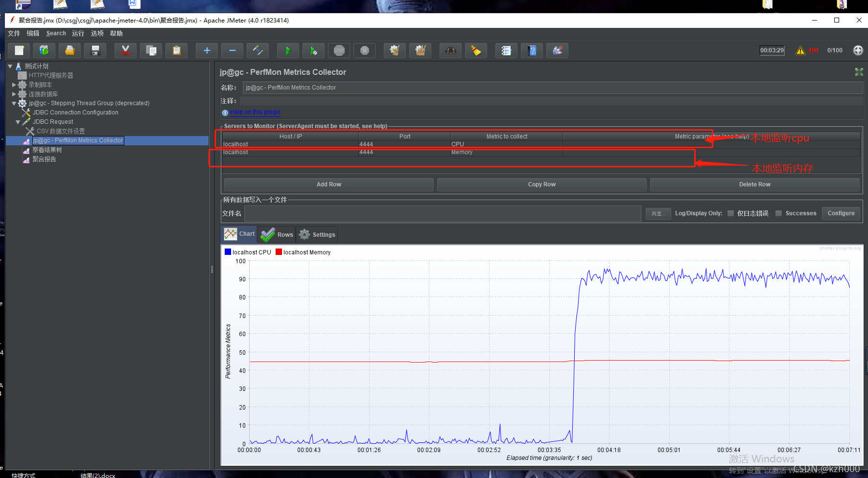Click the minus Collapse All icon
The height and width of the screenshot is (478, 868).
[x=233, y=50]
